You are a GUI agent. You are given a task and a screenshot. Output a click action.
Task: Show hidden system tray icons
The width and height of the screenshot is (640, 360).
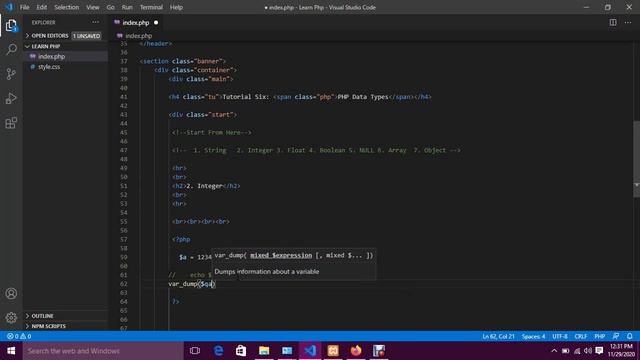click(x=554, y=351)
